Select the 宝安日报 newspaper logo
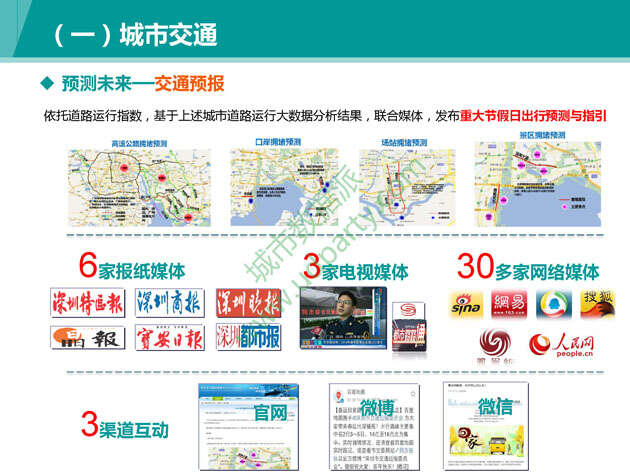Image resolution: width=630 pixels, height=473 pixels. coord(169,338)
